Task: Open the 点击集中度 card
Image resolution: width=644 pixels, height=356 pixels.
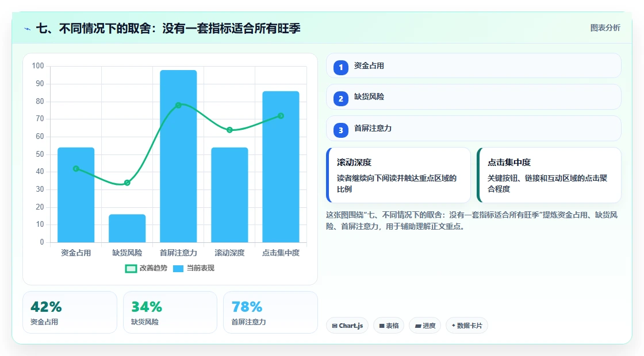Action: [549, 175]
